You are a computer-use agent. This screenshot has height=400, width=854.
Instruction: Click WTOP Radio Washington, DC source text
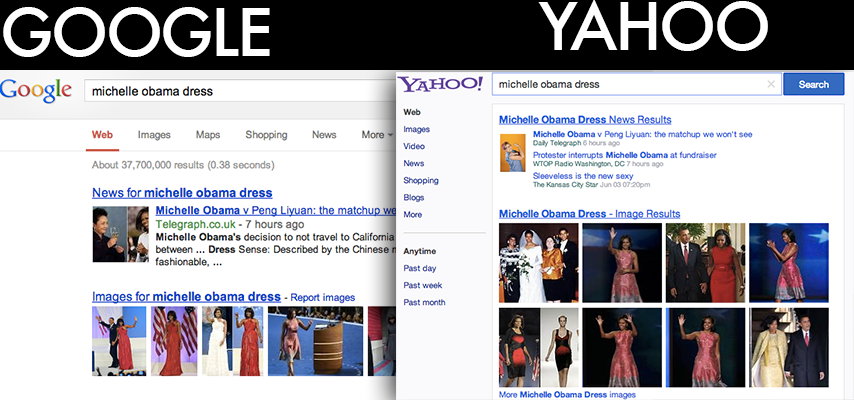click(578, 163)
